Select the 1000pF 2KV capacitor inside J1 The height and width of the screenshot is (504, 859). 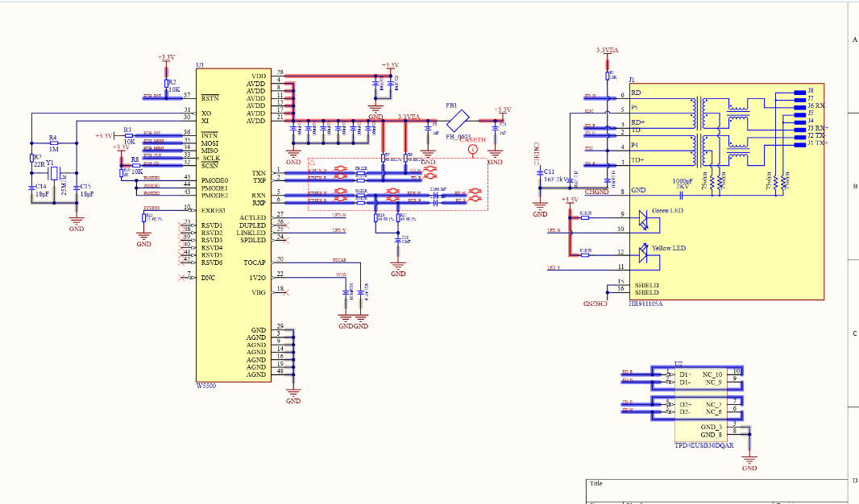point(682,196)
